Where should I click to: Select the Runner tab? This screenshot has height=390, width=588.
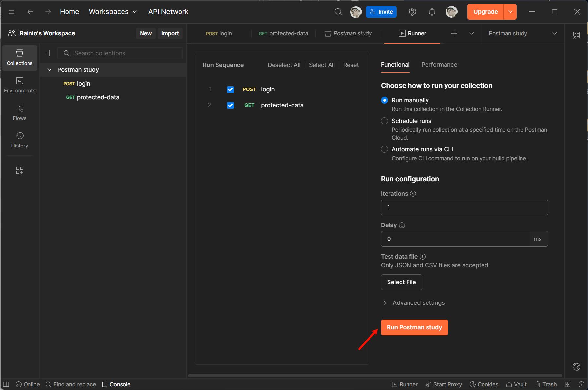coord(412,33)
